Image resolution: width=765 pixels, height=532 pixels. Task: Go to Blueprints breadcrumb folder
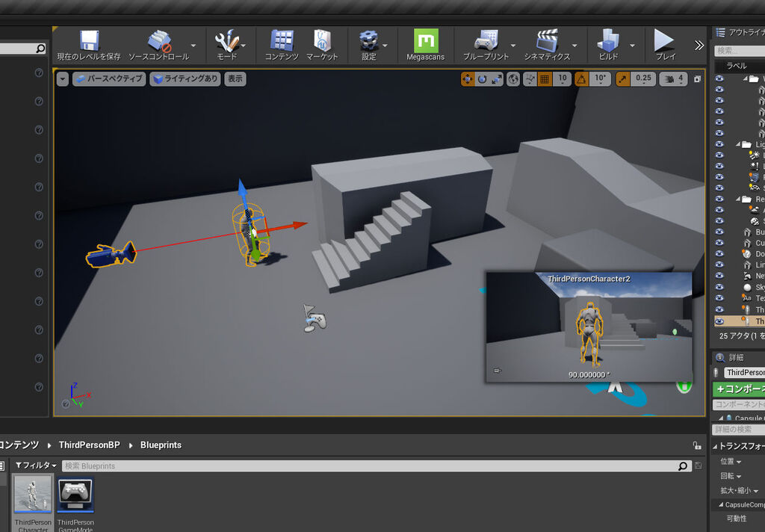[x=161, y=445]
